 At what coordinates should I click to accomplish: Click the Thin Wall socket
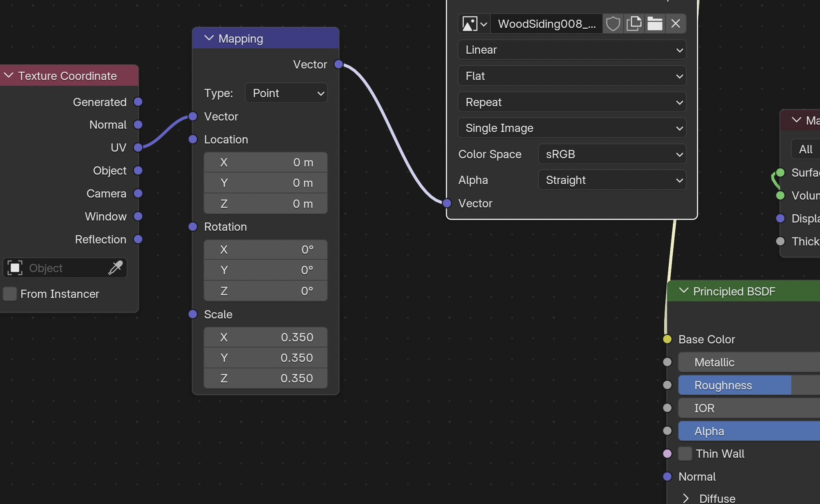667,454
